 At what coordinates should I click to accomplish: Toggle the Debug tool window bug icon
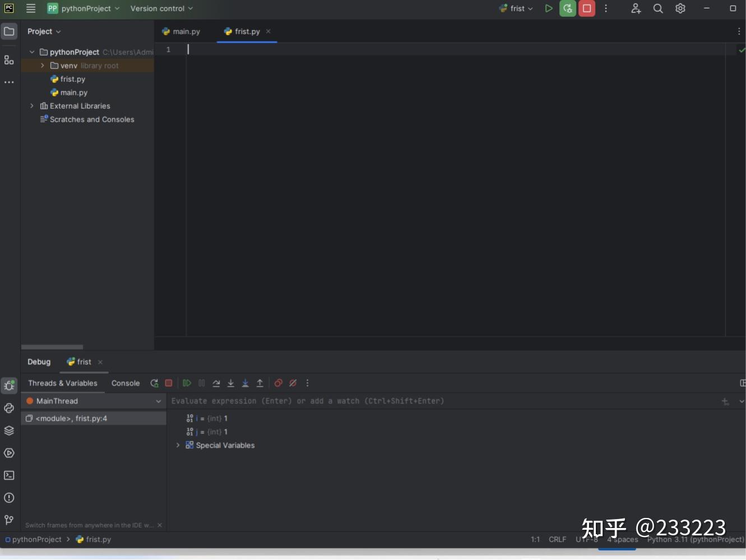pos(9,386)
